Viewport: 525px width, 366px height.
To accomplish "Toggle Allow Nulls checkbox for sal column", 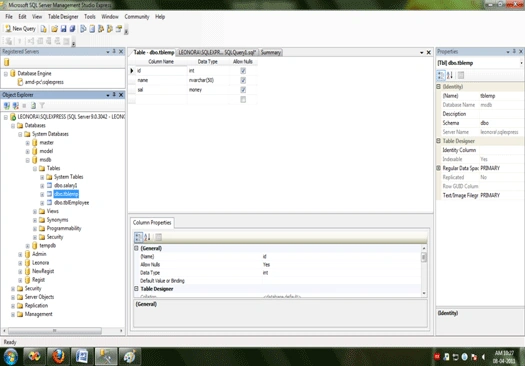I will click(x=243, y=90).
